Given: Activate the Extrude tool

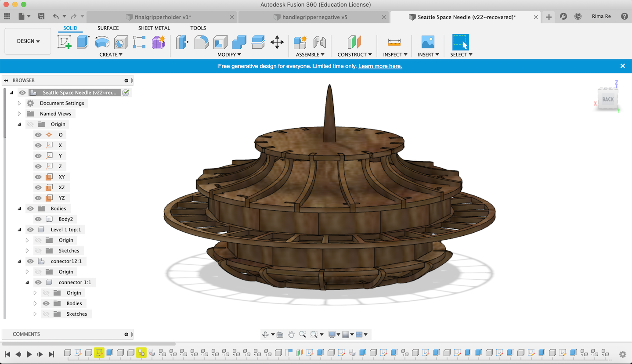Looking at the screenshot, I should [x=83, y=42].
